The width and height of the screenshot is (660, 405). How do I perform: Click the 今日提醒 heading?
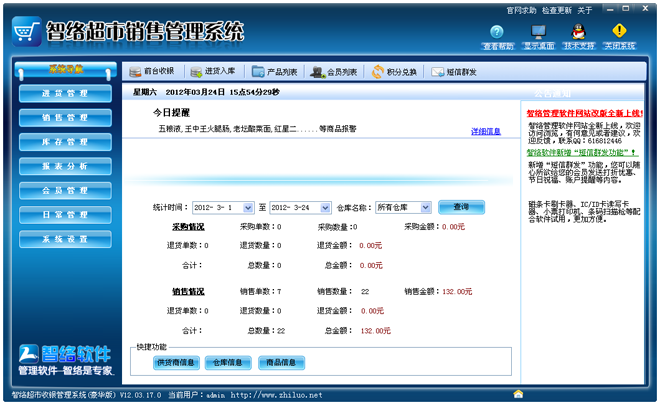click(x=171, y=112)
